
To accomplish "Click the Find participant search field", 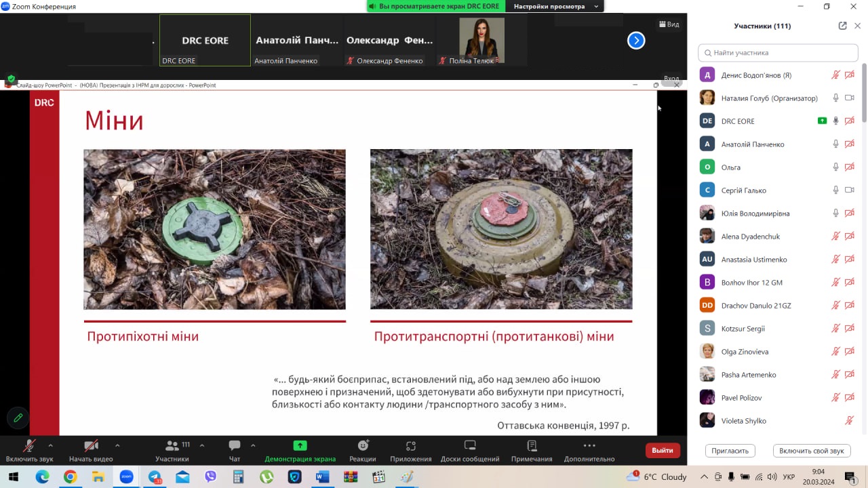I will 778,52.
